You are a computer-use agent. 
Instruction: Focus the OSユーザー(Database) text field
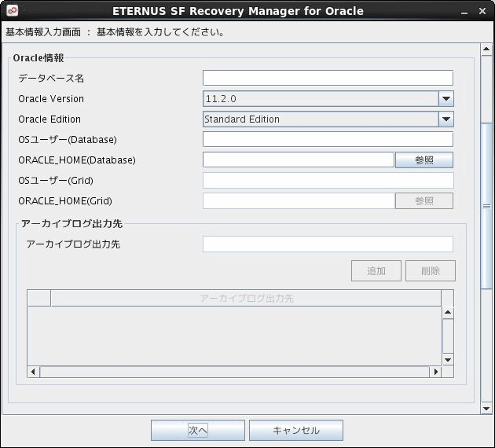click(x=328, y=139)
